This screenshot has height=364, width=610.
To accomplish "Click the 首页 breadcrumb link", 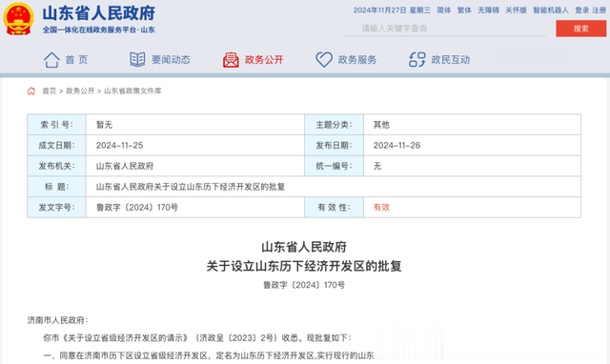I will click(50, 91).
